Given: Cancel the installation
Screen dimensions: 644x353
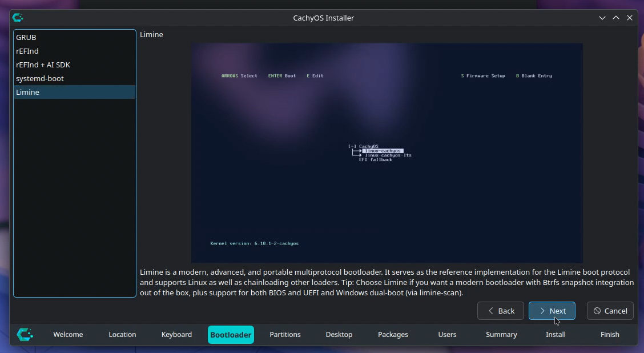Looking at the screenshot, I should (x=610, y=311).
